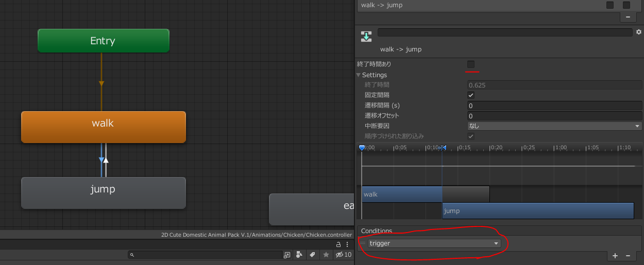Viewport: 644px width, 265px height.
Task: Click the transition end marker near 0:10
Action: tap(443, 148)
